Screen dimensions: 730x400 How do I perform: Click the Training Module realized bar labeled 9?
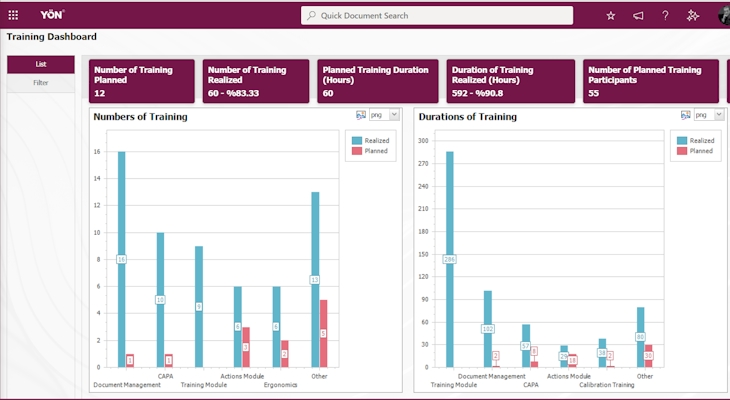click(199, 307)
